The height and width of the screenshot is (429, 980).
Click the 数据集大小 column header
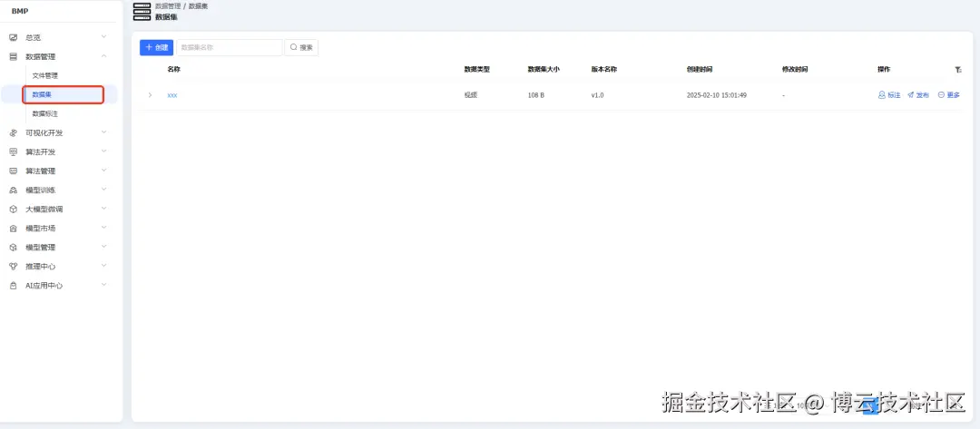click(x=544, y=69)
